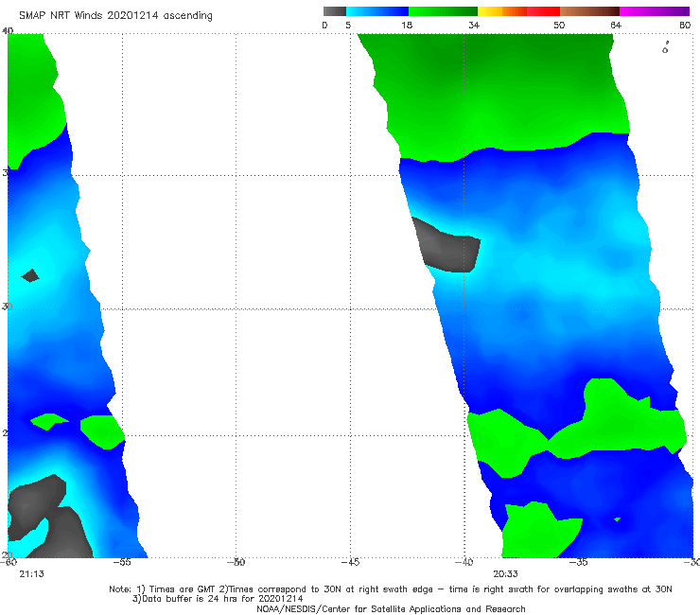Viewport: 700px width, 615px height.
Task: Click longitude axis label -45
Action: point(350,562)
